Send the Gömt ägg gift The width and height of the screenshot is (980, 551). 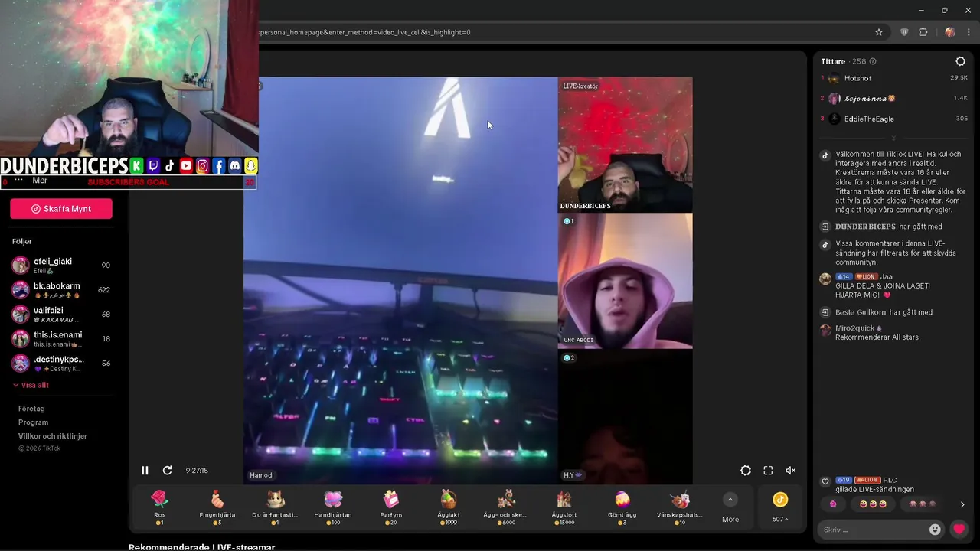[622, 507]
